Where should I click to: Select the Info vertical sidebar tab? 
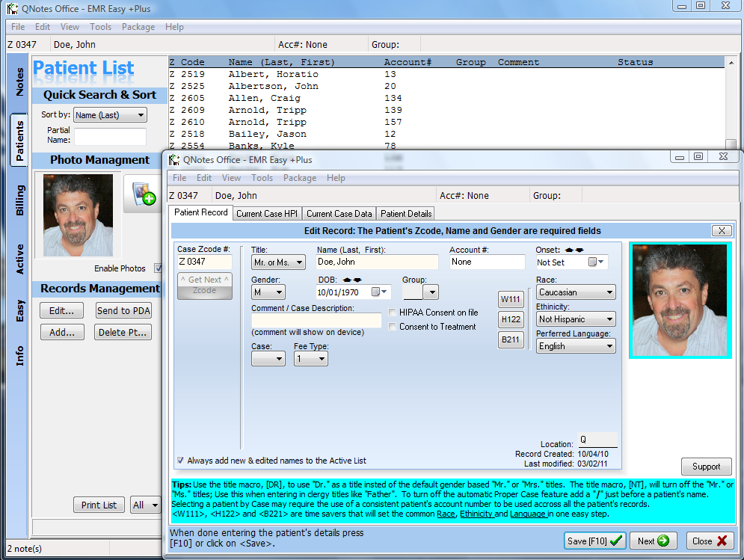(x=19, y=355)
